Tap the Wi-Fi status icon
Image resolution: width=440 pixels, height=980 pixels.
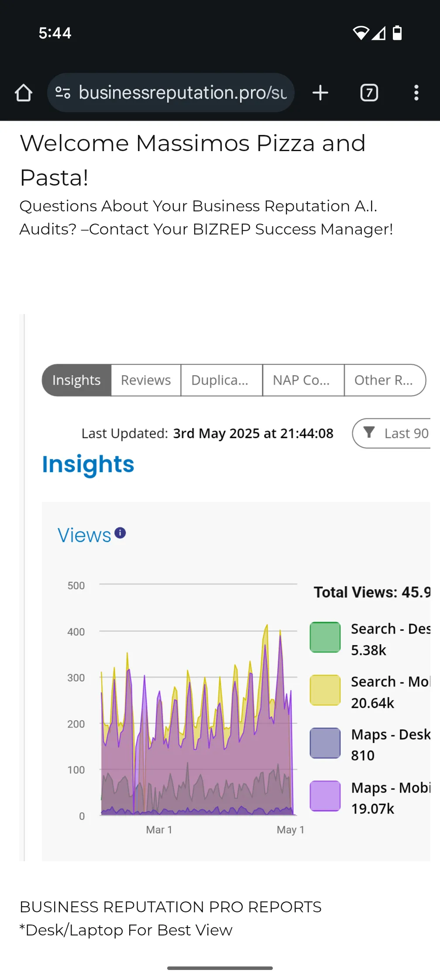(361, 33)
